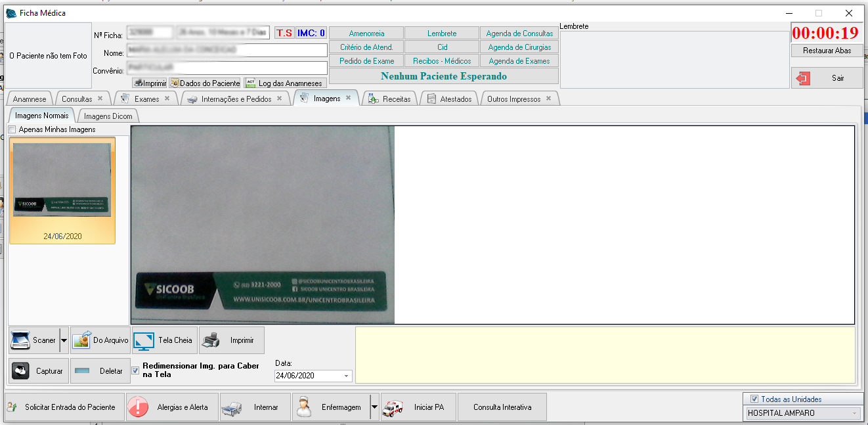Select the Imagens Dicom tab
This screenshot has height=425, width=868.
(x=108, y=116)
